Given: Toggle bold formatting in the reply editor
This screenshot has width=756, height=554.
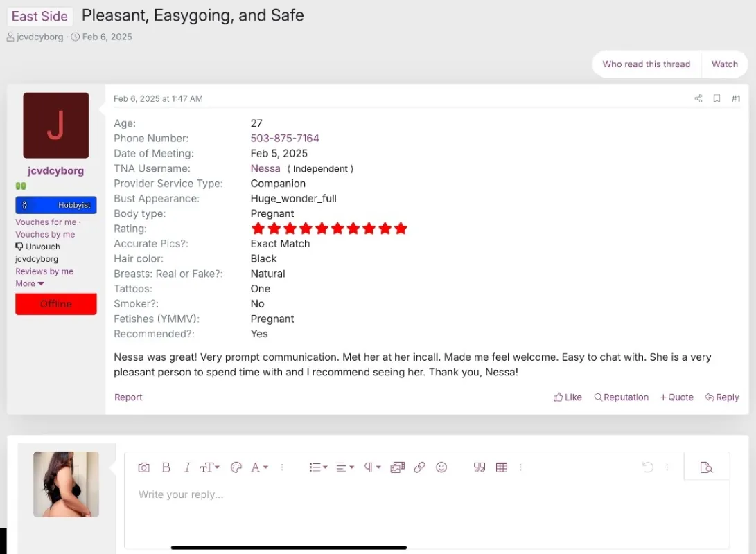Looking at the screenshot, I should (x=166, y=467).
